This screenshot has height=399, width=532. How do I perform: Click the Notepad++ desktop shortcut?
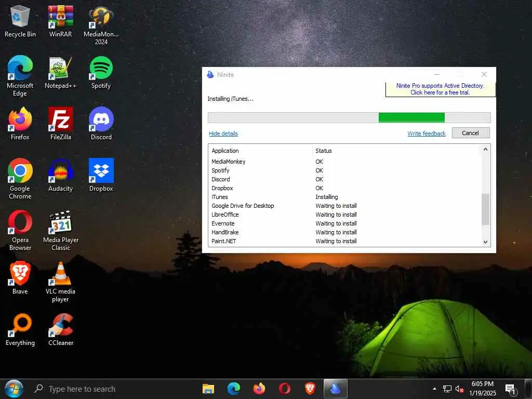tap(60, 73)
